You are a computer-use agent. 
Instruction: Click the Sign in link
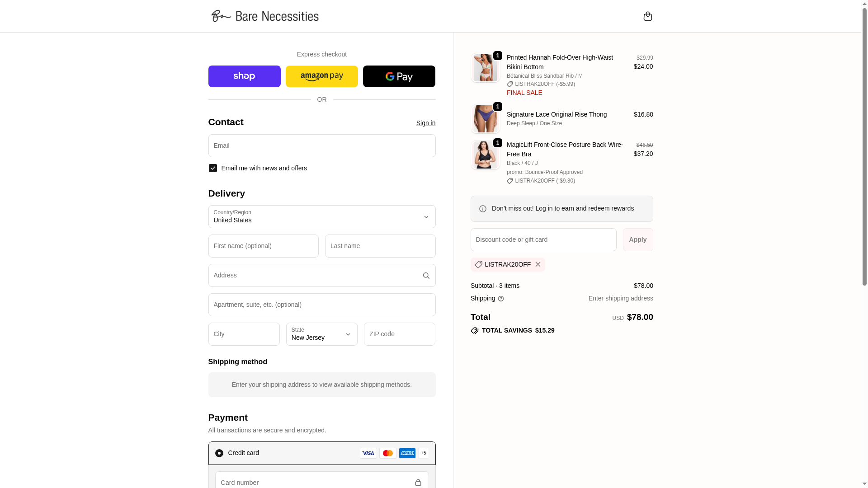pyautogui.click(x=425, y=123)
